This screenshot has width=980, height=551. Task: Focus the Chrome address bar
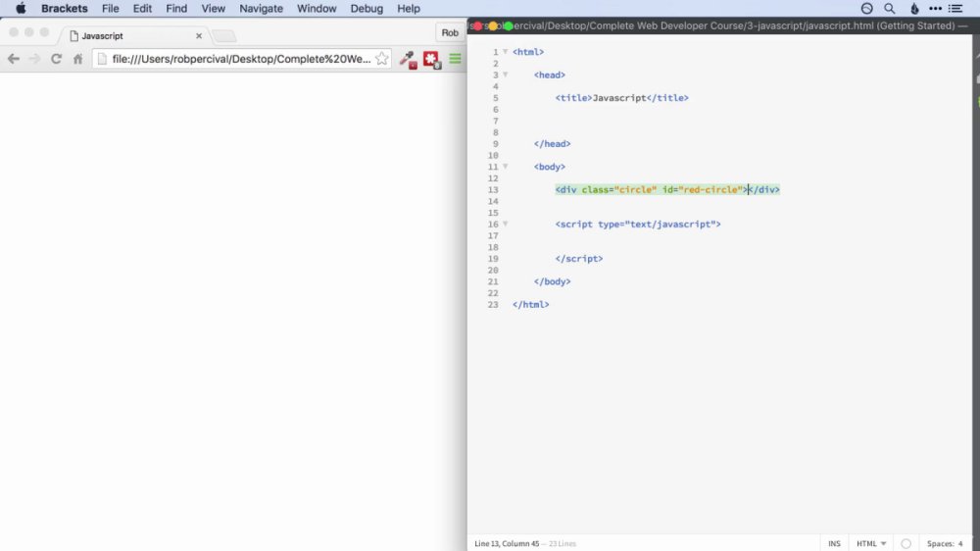(x=241, y=59)
